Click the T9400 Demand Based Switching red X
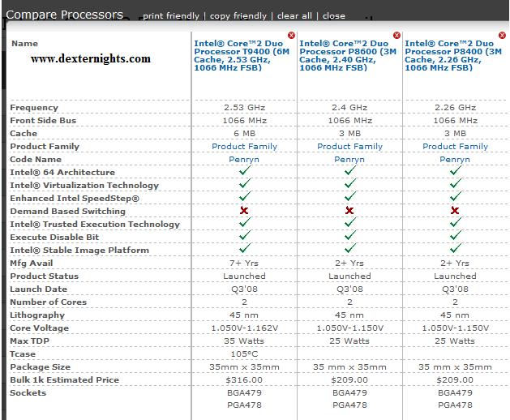The width and height of the screenshot is (510, 420). pos(244,210)
